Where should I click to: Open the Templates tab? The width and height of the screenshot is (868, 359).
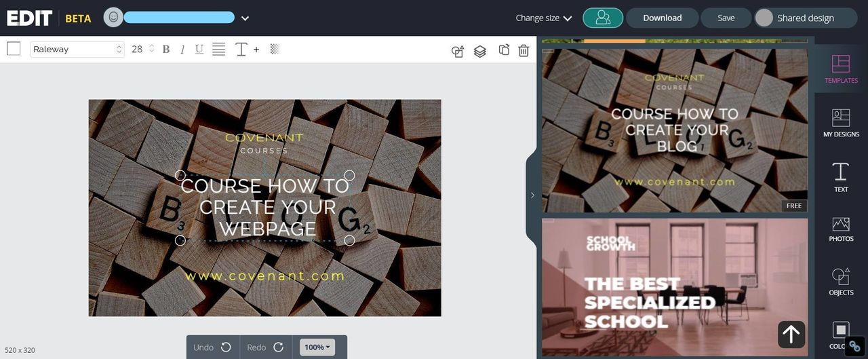coord(841,69)
